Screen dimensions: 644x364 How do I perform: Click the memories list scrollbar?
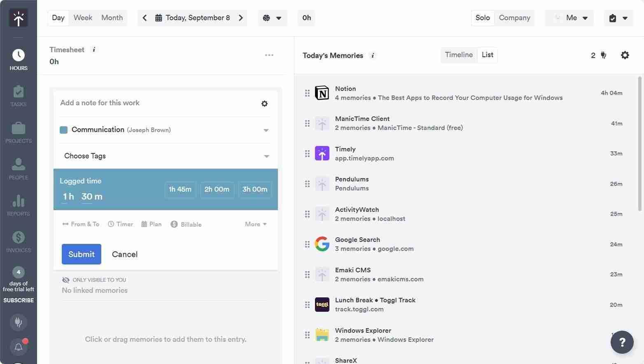pyautogui.click(x=640, y=144)
